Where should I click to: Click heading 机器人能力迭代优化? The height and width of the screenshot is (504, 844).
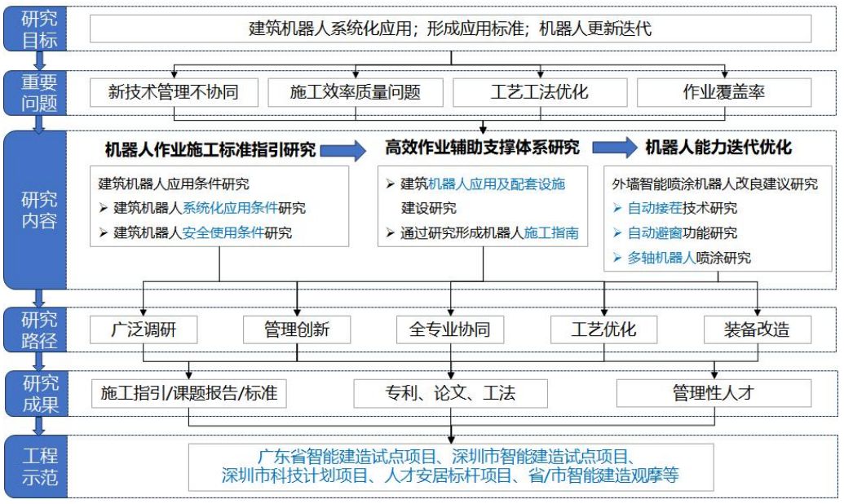click(718, 147)
